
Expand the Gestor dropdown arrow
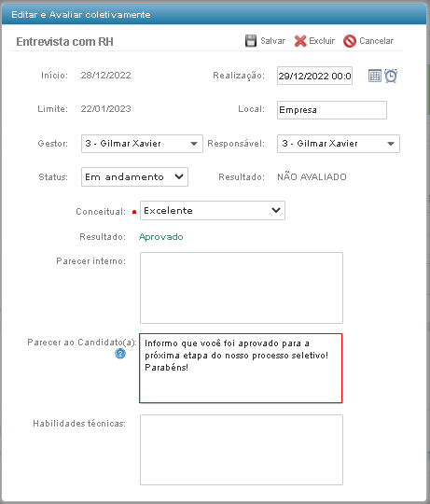point(194,144)
